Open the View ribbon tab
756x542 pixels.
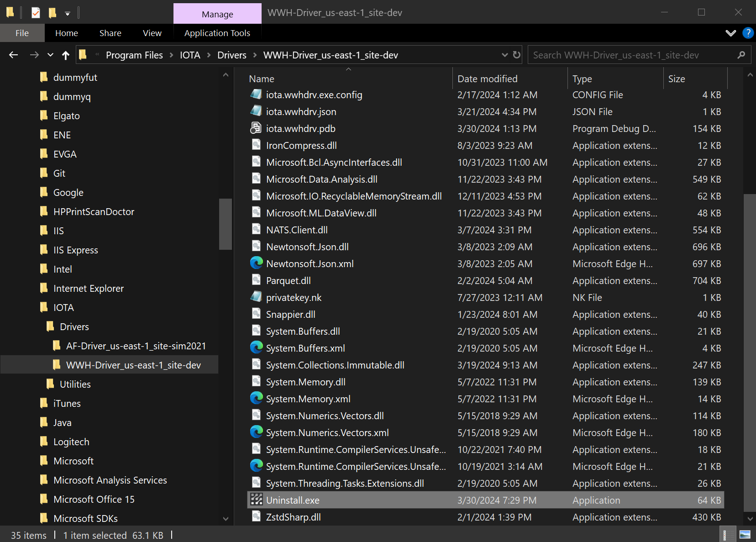tap(152, 33)
